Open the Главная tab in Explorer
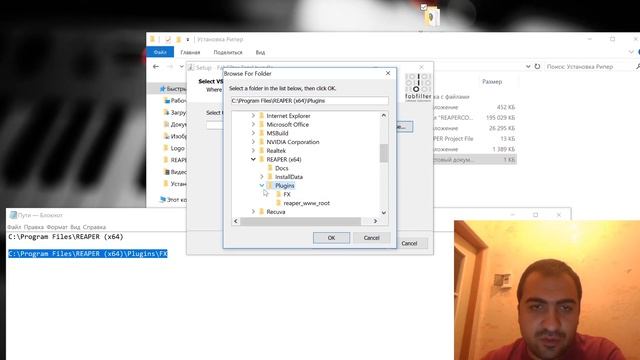This screenshot has width=640, height=360. click(190, 52)
